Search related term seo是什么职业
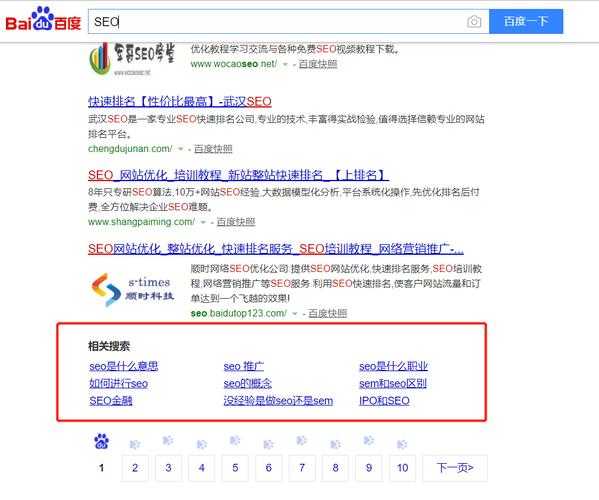 pyautogui.click(x=393, y=366)
